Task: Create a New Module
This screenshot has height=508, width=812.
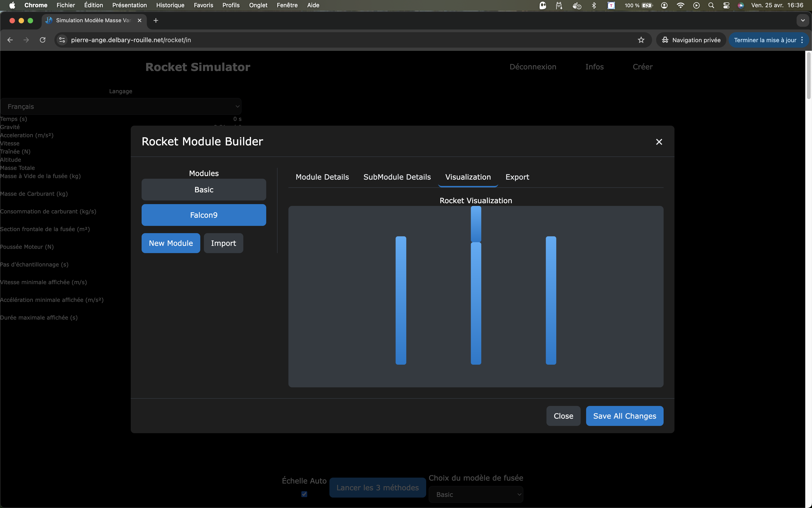Action: [171, 243]
